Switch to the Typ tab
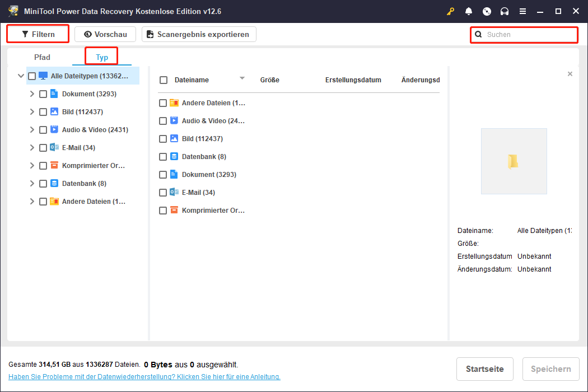 coord(102,57)
